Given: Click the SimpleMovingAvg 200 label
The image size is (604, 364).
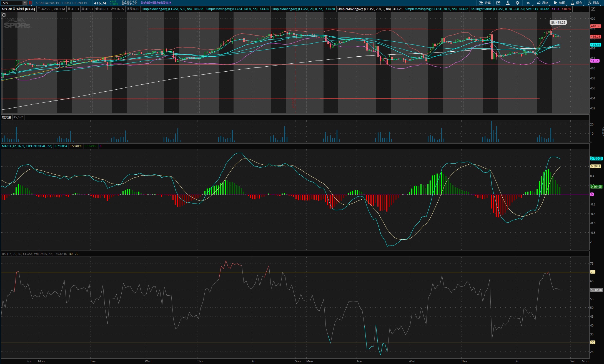Looking at the screenshot, I should point(364,9).
